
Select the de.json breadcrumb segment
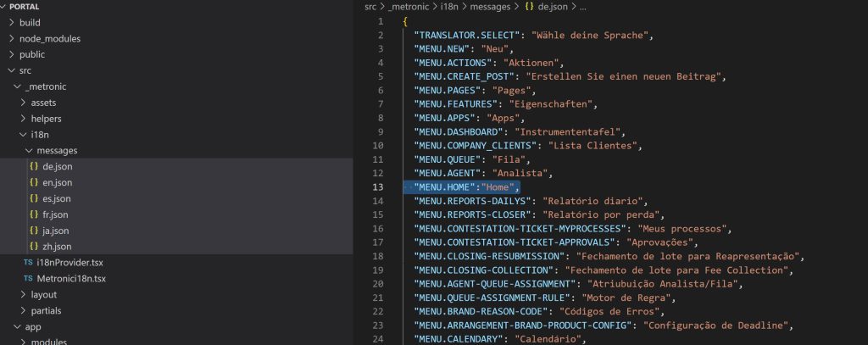[553, 7]
